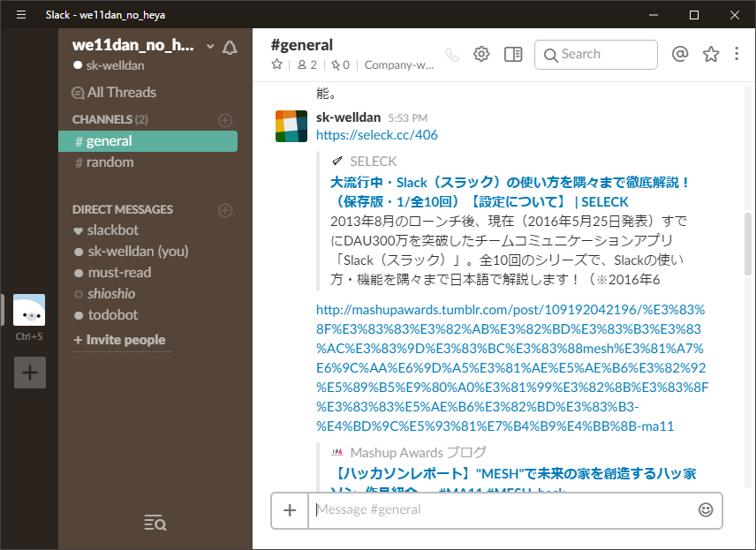Click sk-welldan username in message

coord(348,117)
